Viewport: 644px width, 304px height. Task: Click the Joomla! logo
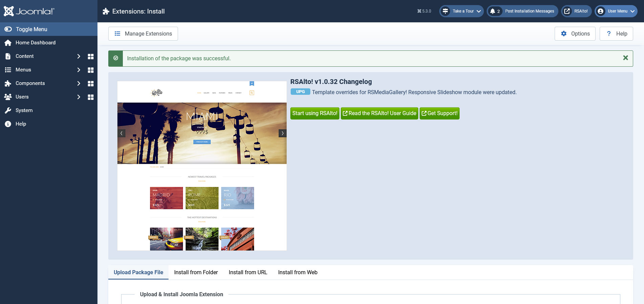pyautogui.click(x=29, y=11)
